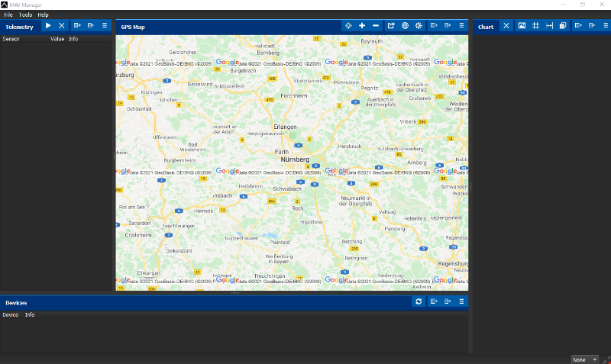Click the Info column header in Telemetry

tap(73, 39)
